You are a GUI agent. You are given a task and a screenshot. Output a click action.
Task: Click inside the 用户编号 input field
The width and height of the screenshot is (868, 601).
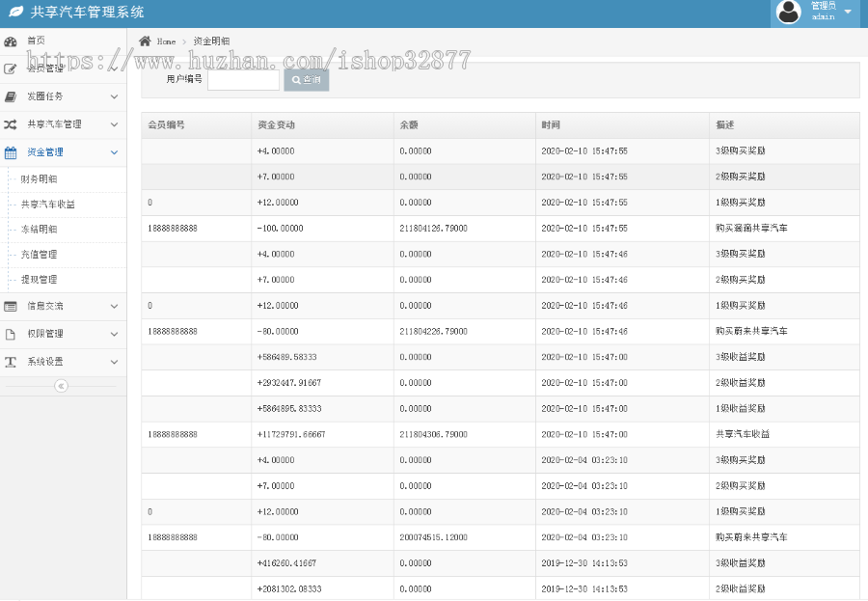pos(243,79)
